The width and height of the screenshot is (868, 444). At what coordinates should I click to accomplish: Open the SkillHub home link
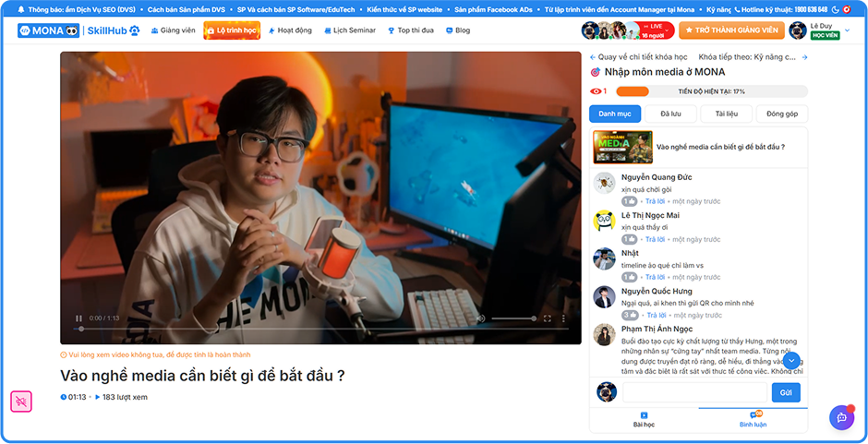tap(114, 30)
